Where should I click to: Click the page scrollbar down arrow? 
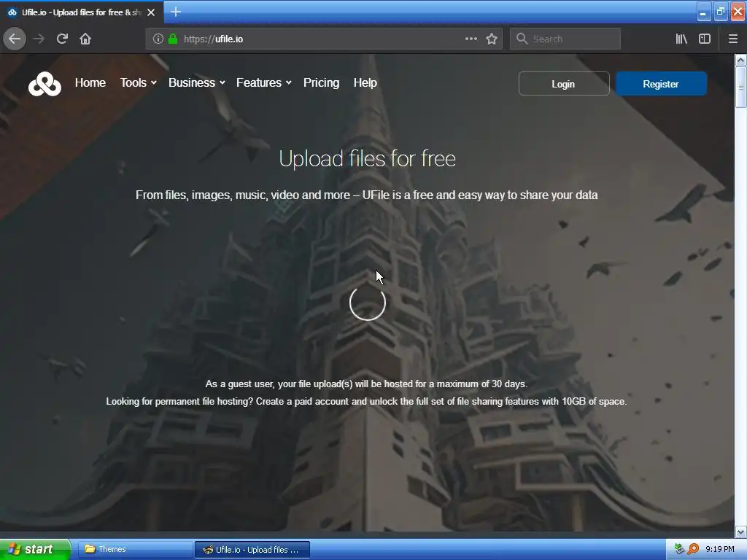740,531
